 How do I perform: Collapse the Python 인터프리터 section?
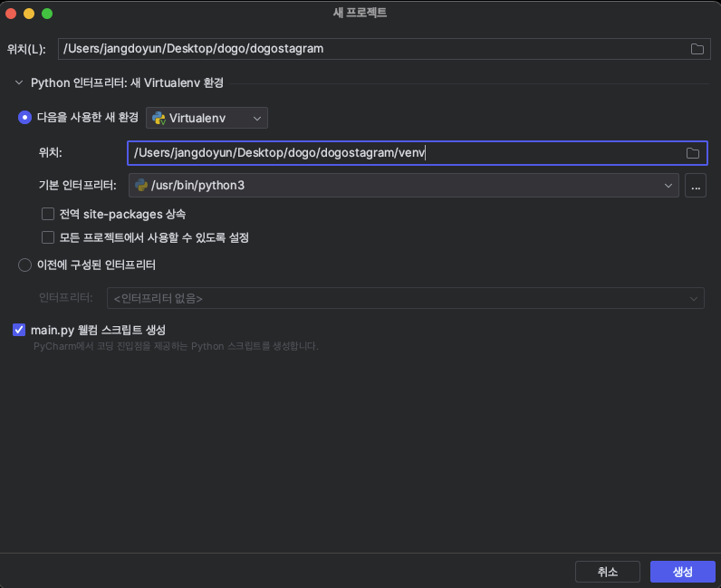[x=19, y=82]
